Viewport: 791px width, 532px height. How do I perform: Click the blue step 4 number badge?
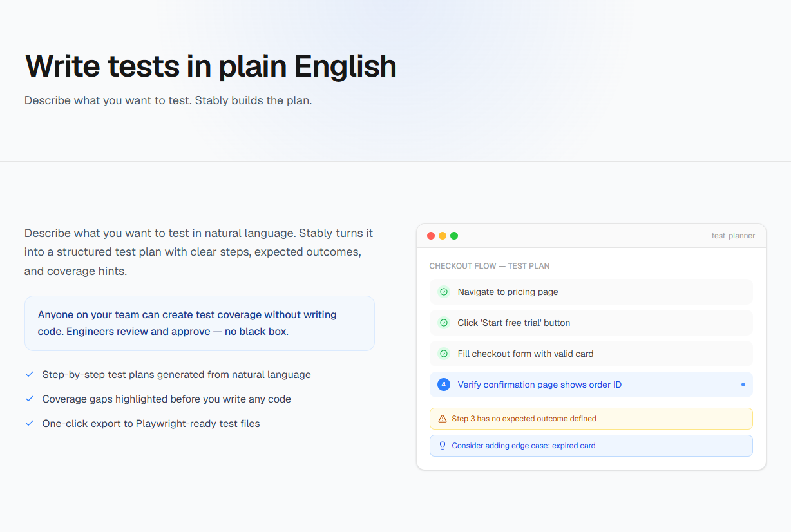[x=444, y=385]
